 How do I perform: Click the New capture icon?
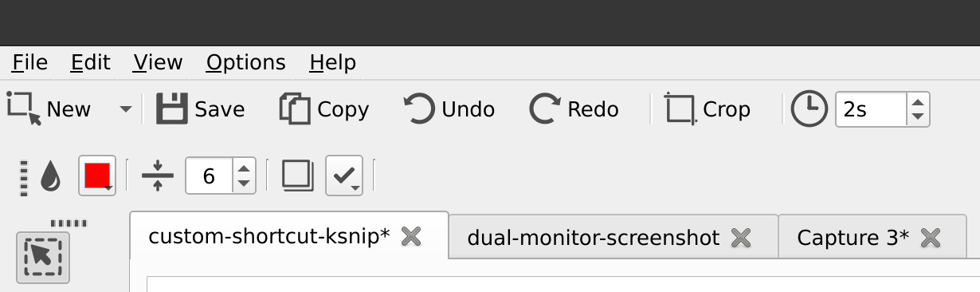tap(24, 109)
